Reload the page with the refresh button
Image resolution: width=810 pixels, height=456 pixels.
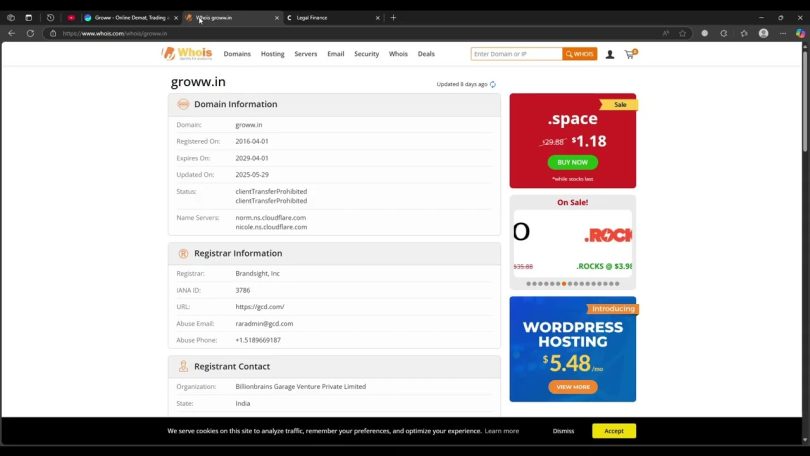[30, 33]
